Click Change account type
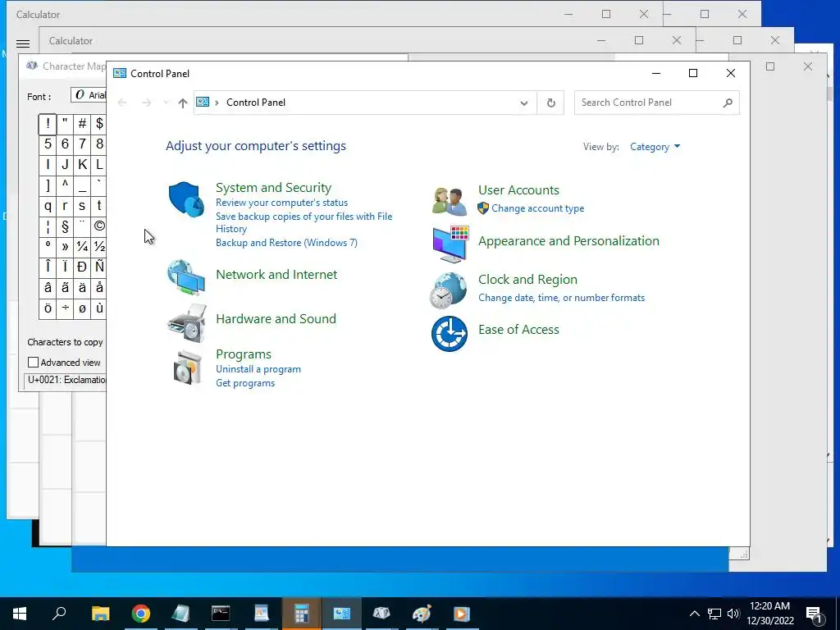Screen dimensions: 840x630 pos(538,208)
